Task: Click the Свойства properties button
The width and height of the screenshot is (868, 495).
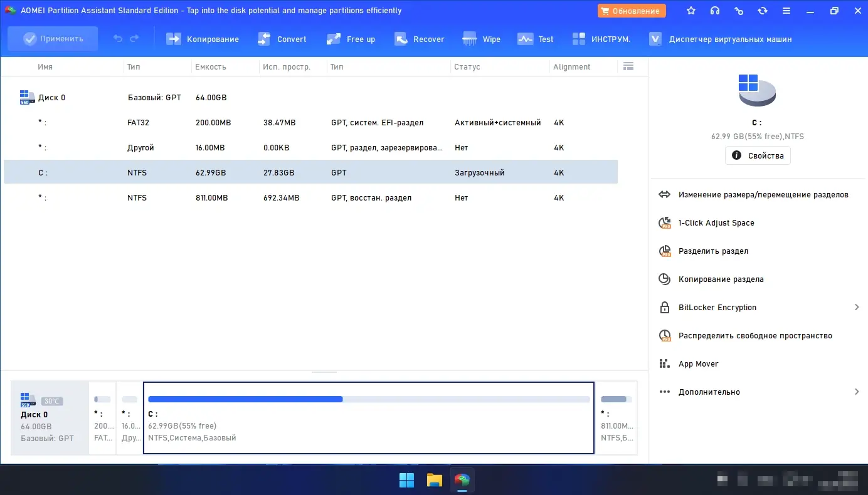Action: pyautogui.click(x=758, y=155)
